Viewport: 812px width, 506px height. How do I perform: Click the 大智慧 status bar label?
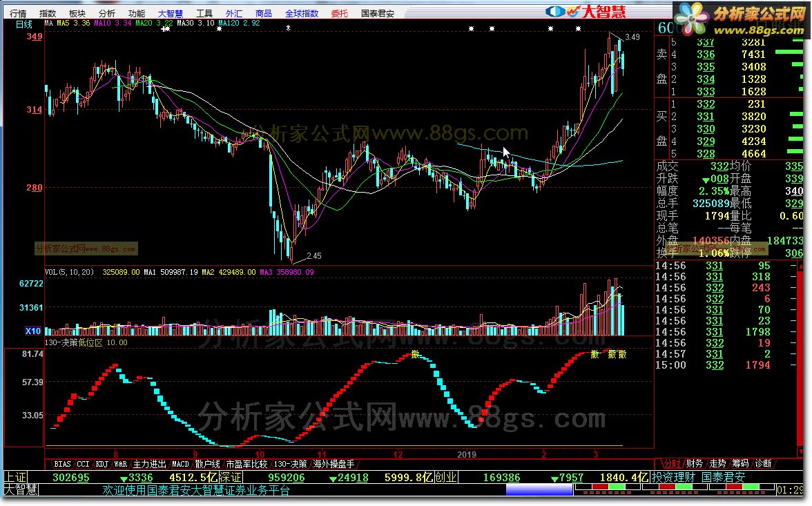20,490
